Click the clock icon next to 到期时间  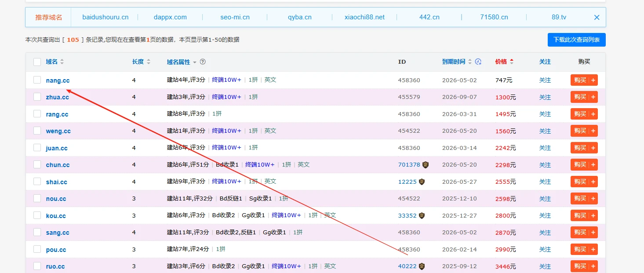(x=478, y=62)
